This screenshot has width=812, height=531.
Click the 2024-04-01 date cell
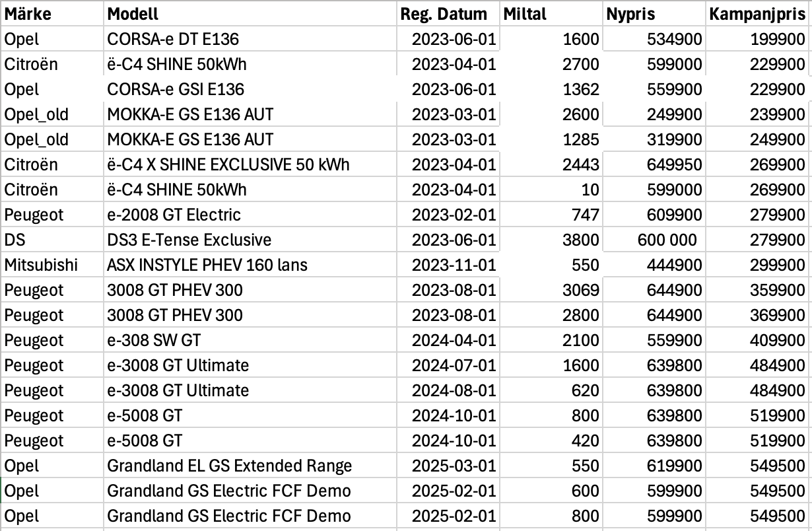[448, 340]
